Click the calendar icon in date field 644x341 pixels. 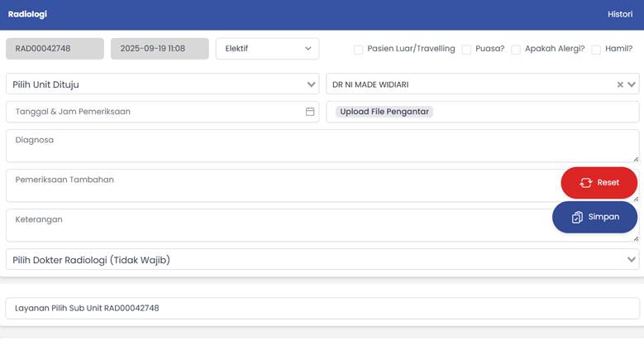pyautogui.click(x=310, y=112)
